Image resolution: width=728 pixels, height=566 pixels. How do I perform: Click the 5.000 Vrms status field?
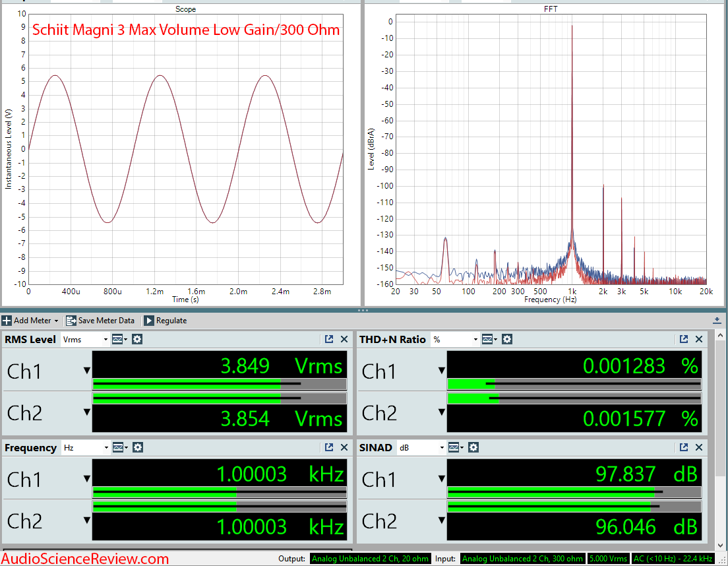pyautogui.click(x=609, y=559)
